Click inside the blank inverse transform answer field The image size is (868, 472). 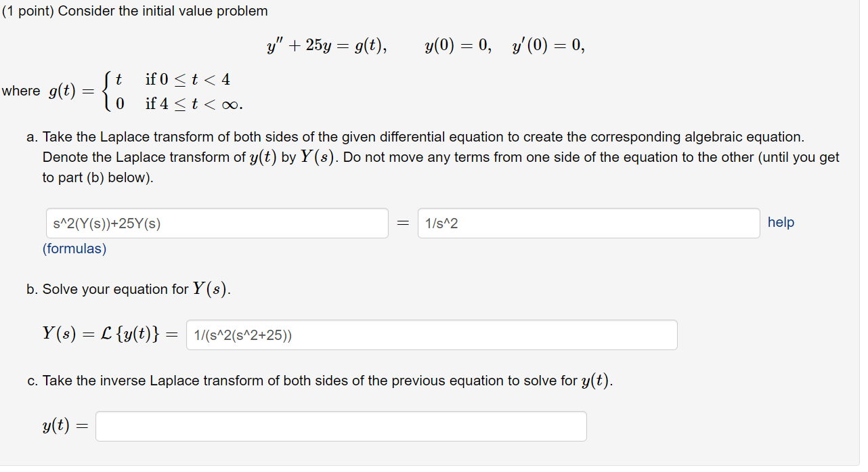(x=341, y=426)
